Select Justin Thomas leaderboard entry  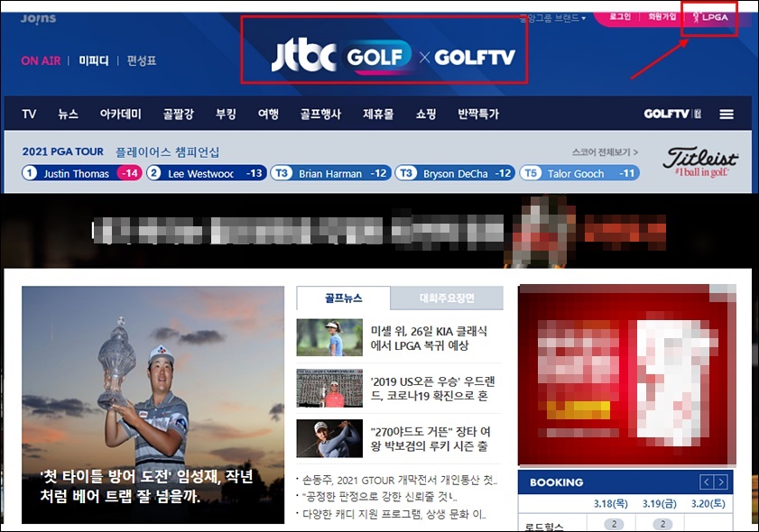click(x=82, y=173)
